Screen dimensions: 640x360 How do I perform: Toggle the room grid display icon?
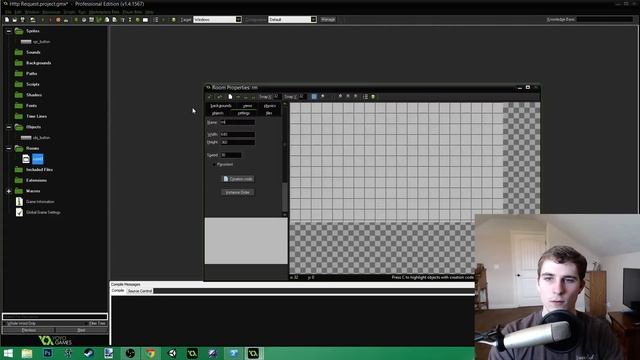(314, 97)
